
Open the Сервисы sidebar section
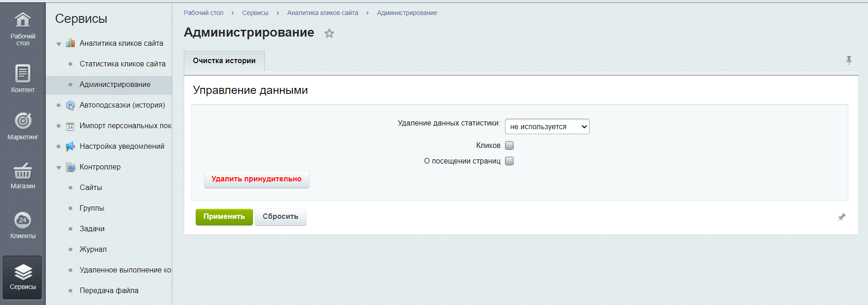pyautogui.click(x=22, y=277)
